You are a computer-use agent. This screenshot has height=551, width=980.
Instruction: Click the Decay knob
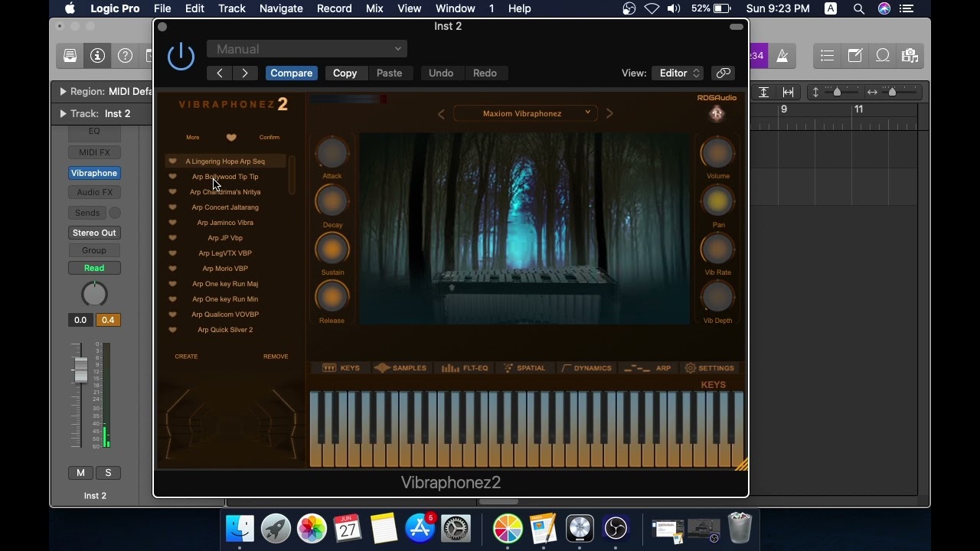pyautogui.click(x=332, y=201)
